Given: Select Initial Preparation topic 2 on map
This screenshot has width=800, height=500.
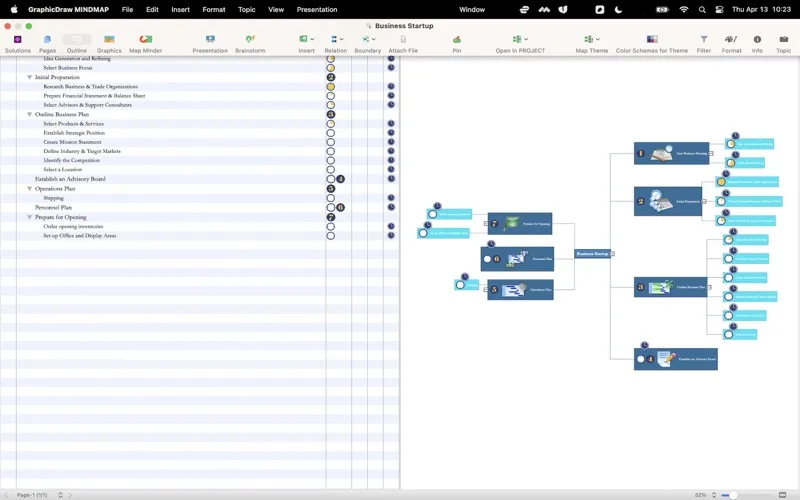Looking at the screenshot, I should (668, 201).
